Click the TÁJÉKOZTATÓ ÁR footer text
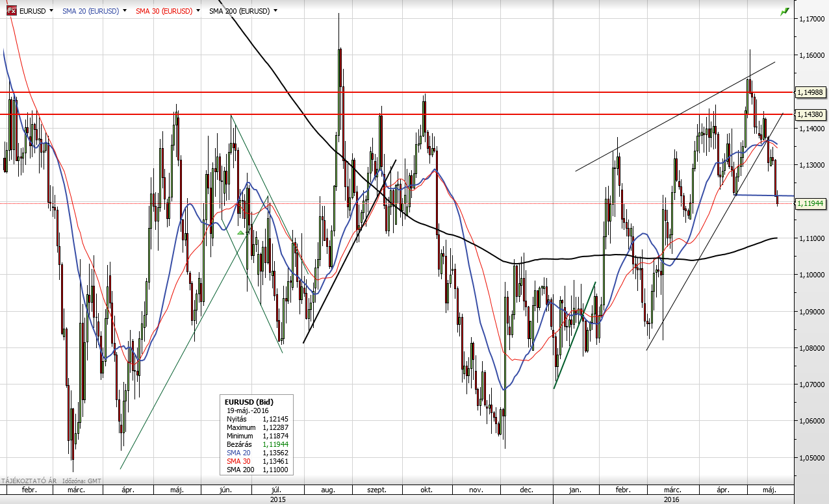This screenshot has width=829, height=504. (29, 481)
